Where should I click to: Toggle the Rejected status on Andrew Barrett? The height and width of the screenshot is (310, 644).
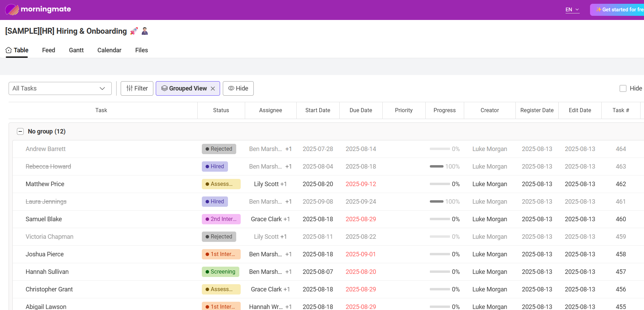(x=219, y=149)
